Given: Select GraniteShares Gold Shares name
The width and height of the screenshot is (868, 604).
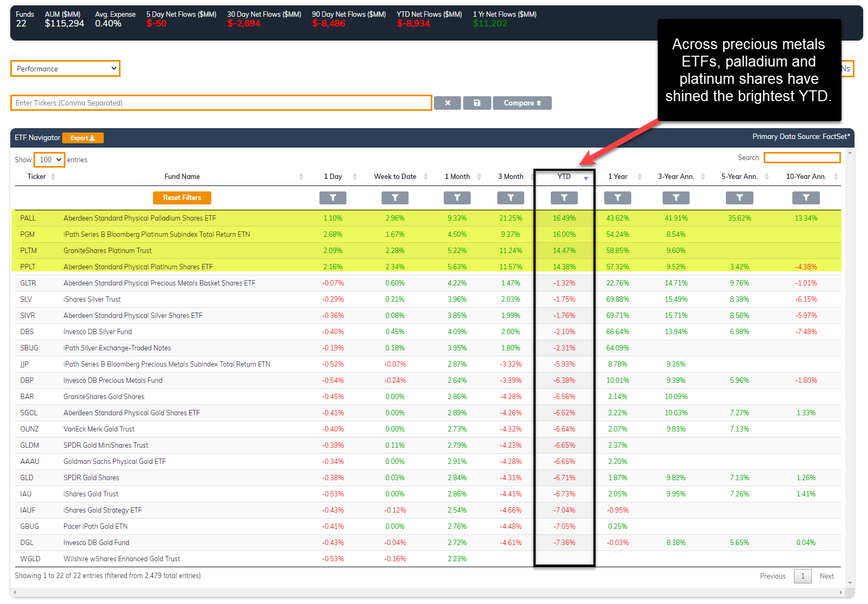Looking at the screenshot, I should point(104,397).
